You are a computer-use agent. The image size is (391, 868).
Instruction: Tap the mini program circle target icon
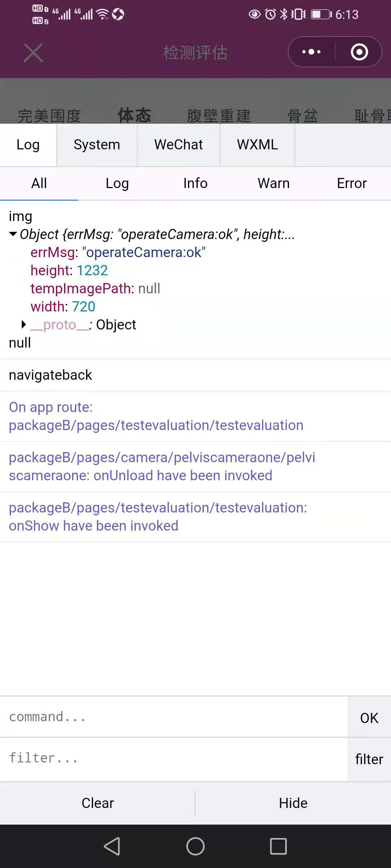[x=359, y=52]
